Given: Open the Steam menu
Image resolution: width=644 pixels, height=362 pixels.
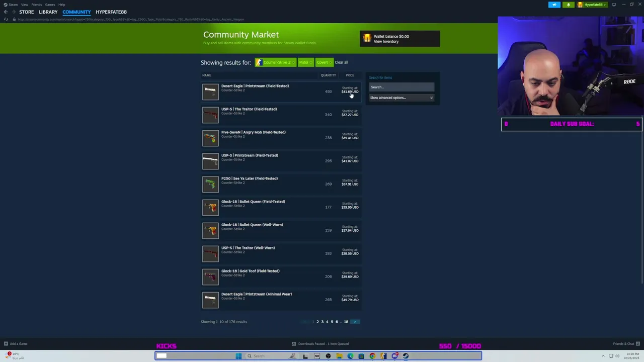Looking at the screenshot, I should click(x=12, y=5).
